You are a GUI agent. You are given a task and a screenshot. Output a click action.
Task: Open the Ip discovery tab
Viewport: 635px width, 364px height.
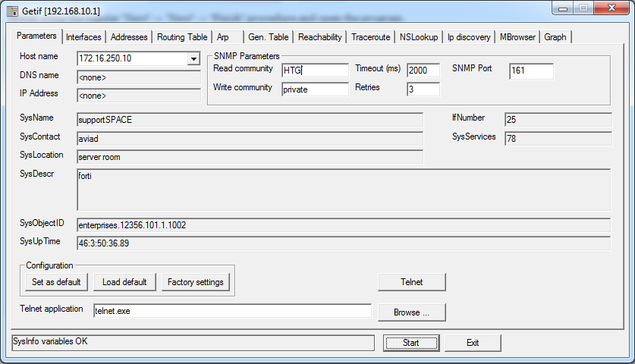(x=469, y=37)
